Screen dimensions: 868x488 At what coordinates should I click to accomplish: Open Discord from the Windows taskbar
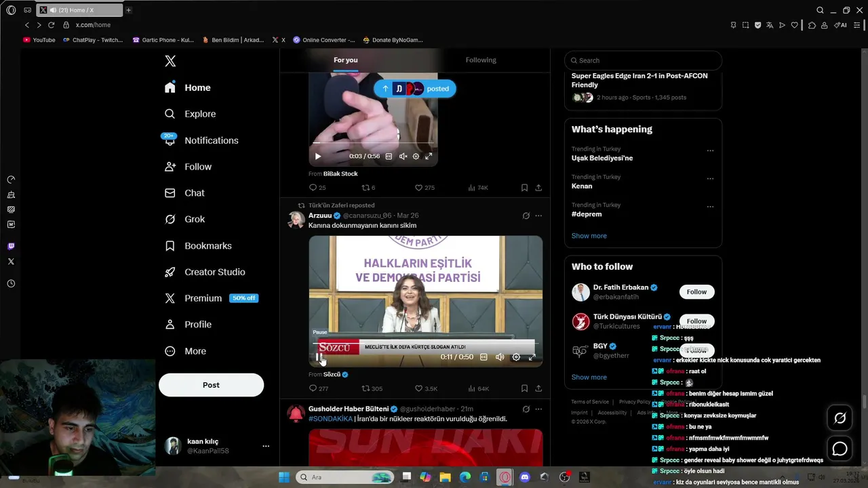coord(524,477)
